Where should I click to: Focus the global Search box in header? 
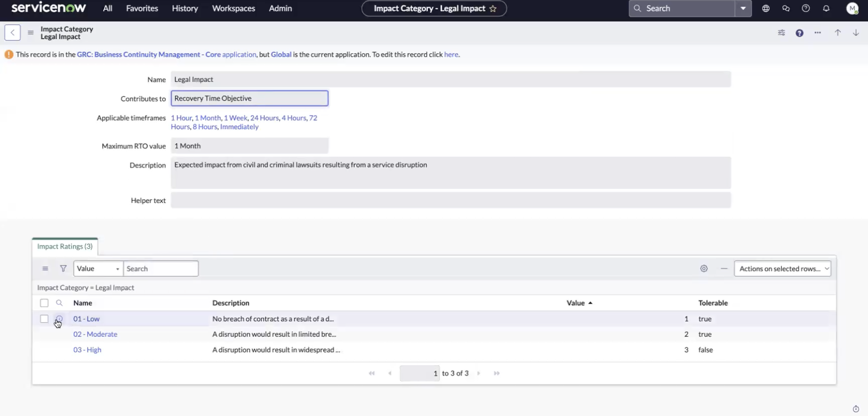pos(682,8)
